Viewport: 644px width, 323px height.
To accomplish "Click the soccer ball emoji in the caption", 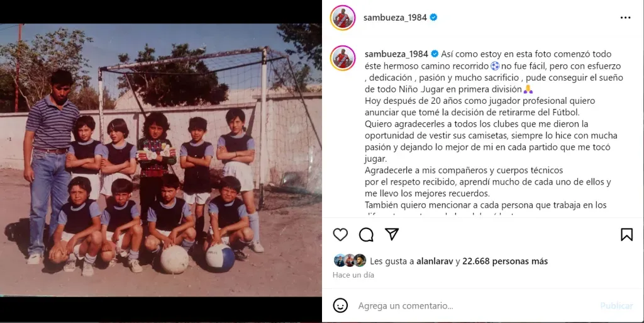I will [x=495, y=65].
